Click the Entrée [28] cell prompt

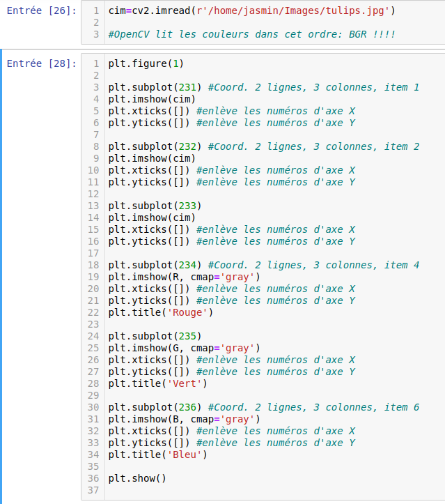tap(42, 64)
